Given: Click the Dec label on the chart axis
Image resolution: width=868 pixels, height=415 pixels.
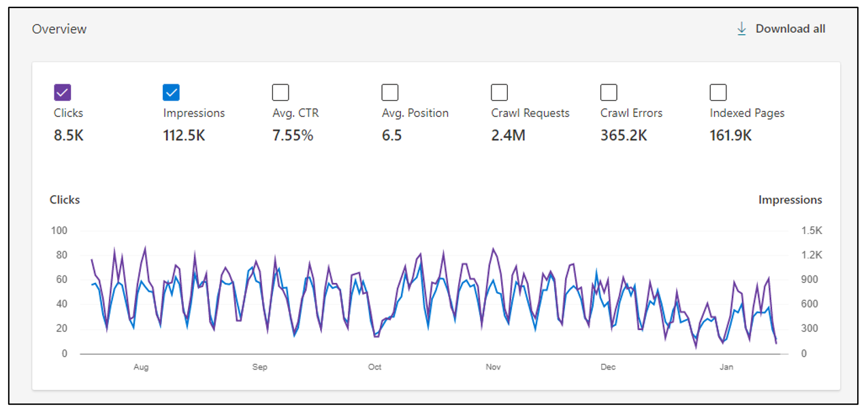Looking at the screenshot, I should pos(608,367).
